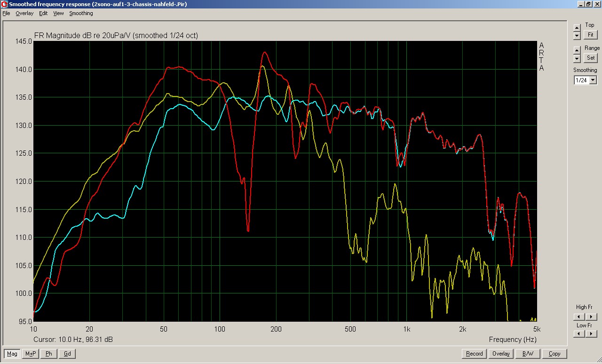Switch to M+P magnitude and phase view
The image size is (602, 364).
click(x=31, y=354)
